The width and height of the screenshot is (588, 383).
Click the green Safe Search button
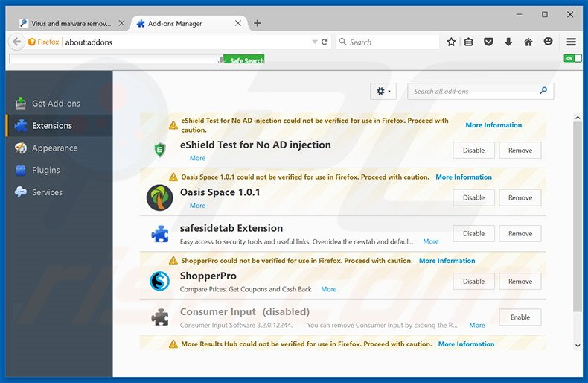pos(244,60)
